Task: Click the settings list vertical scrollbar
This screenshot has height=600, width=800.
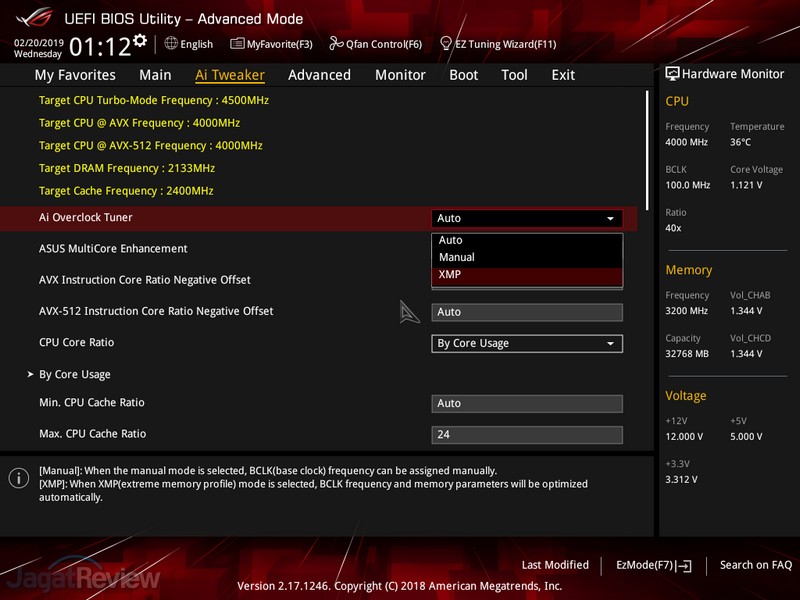Action: pyautogui.click(x=646, y=150)
